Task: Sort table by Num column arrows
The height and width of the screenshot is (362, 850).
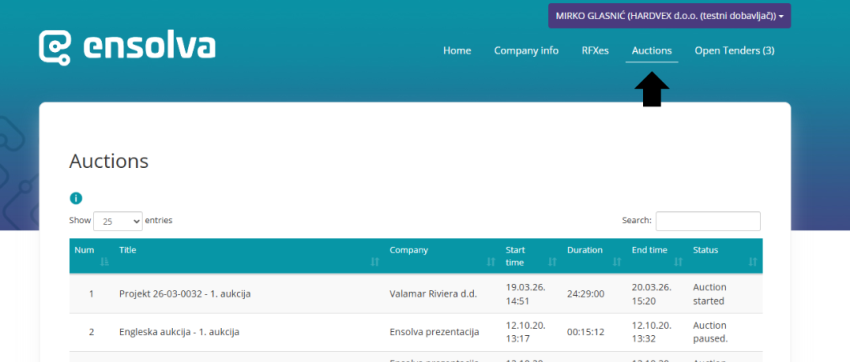Action: (105, 262)
